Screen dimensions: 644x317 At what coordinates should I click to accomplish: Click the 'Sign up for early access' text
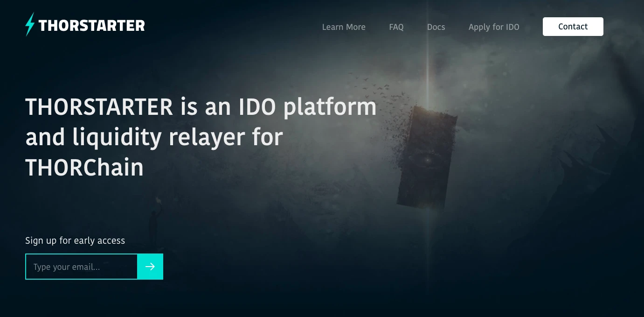coord(75,240)
